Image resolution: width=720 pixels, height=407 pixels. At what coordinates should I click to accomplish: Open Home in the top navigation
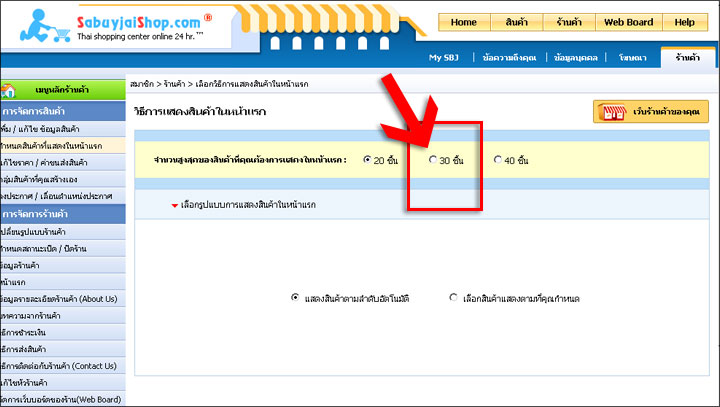click(x=464, y=22)
